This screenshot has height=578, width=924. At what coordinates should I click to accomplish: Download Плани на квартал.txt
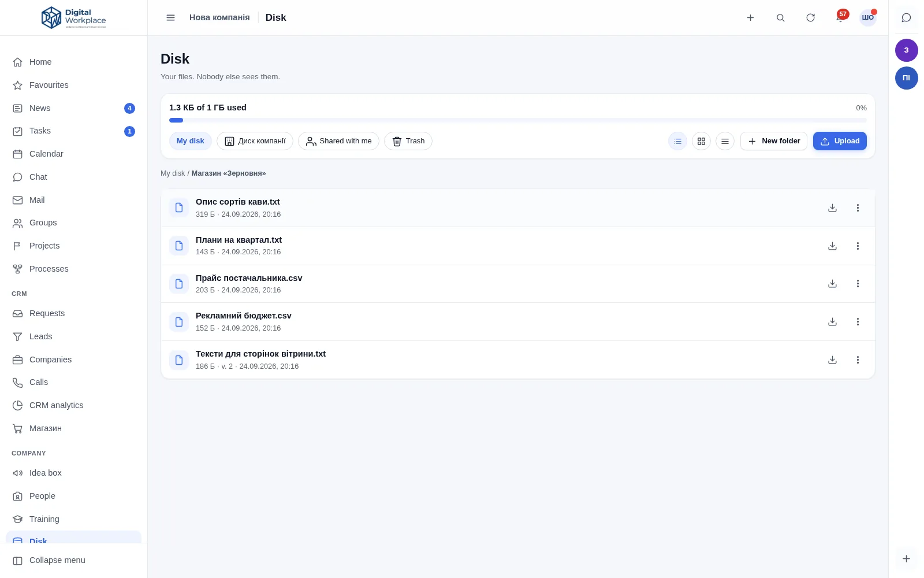(x=832, y=246)
